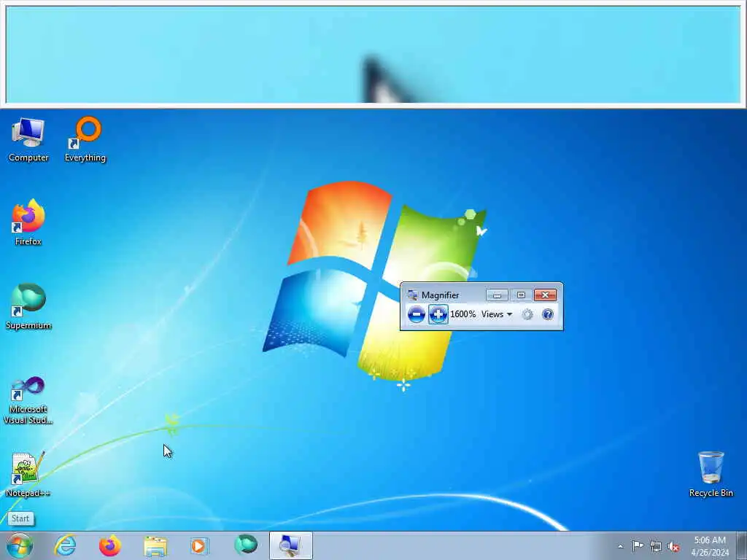The height and width of the screenshot is (560, 747).
Task: Minimize the Magnifier window
Action: 497,295
